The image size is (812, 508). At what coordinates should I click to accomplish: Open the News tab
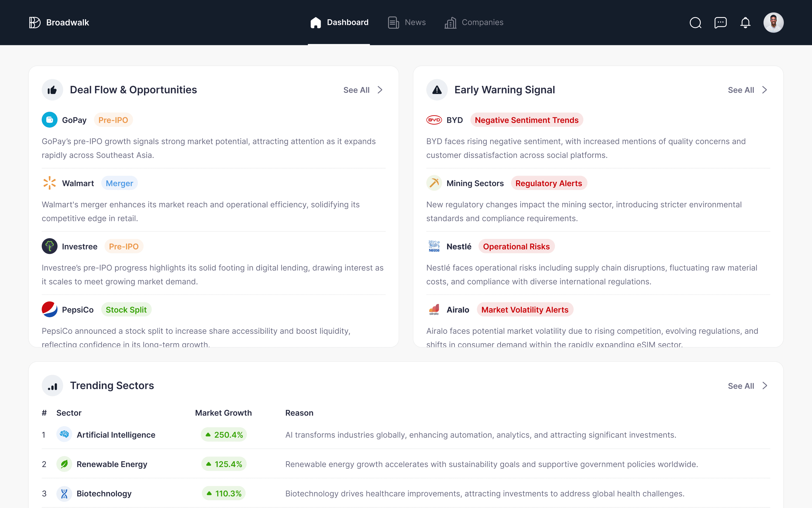point(407,22)
